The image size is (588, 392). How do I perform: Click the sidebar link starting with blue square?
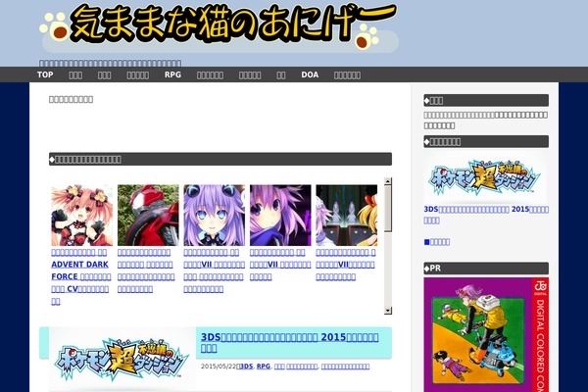(x=437, y=242)
